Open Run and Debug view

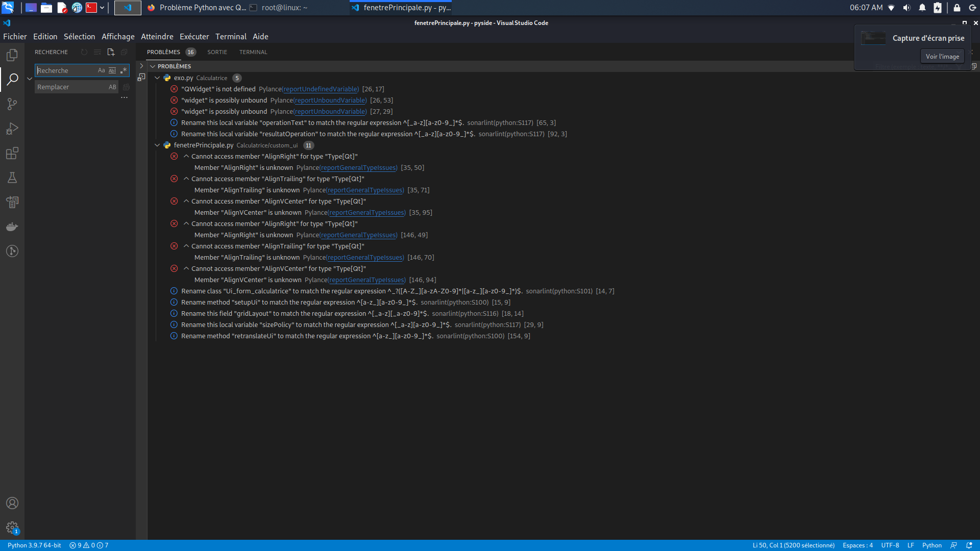[x=12, y=129]
